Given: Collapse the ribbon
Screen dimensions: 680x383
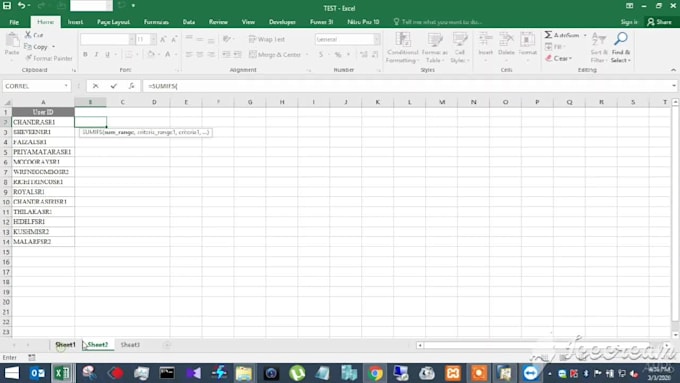Looking at the screenshot, I should point(673,70).
